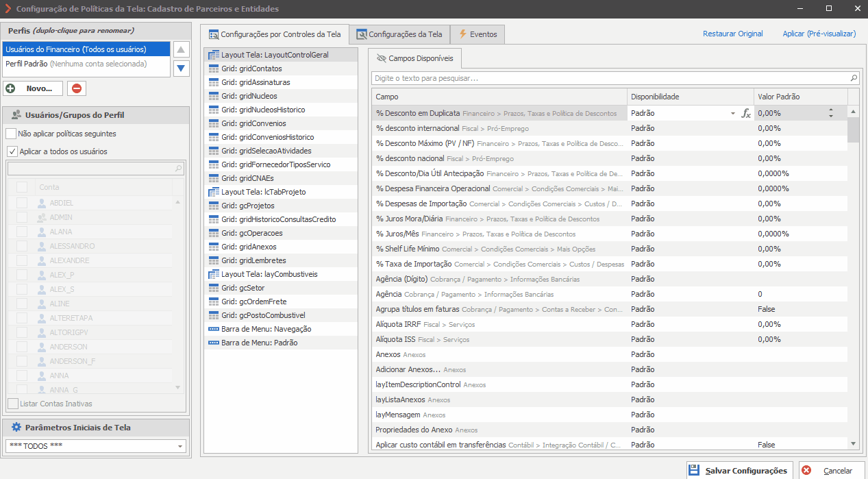This screenshot has width=868, height=479.
Task: Uncheck Aplicar a todos os usuários
Action: point(12,151)
